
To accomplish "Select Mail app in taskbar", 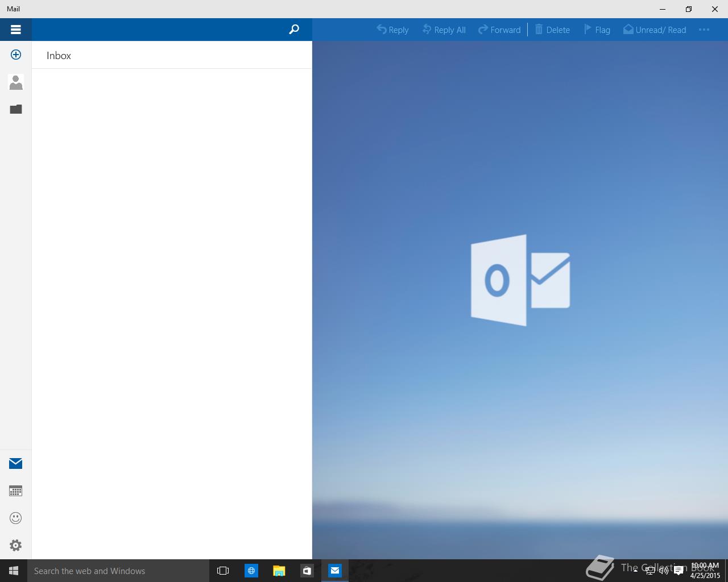I will tap(335, 571).
